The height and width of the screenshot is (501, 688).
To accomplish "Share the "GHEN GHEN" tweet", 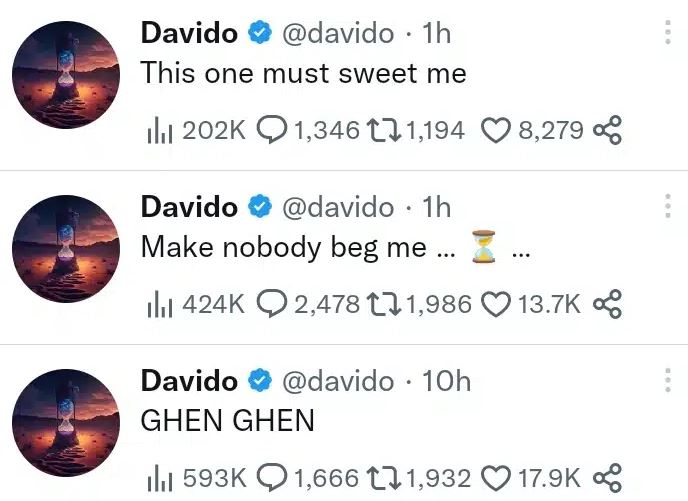I will tap(607, 477).
